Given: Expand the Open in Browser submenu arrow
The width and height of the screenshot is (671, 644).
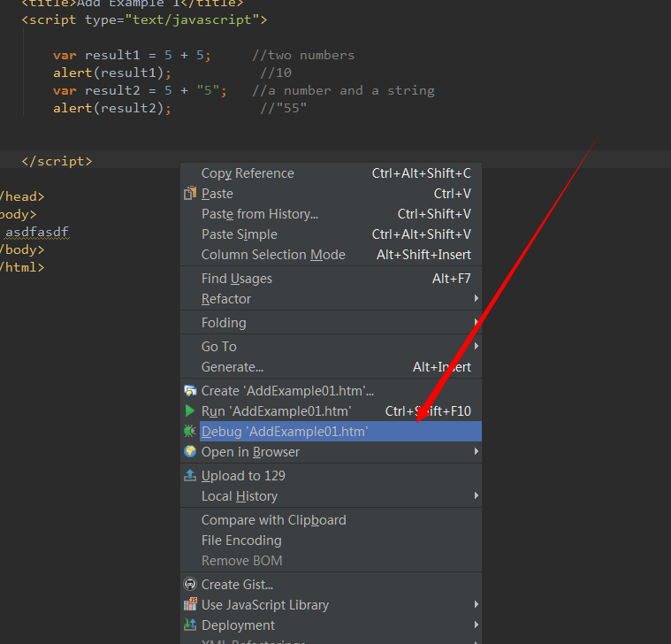Looking at the screenshot, I should 477,451.
